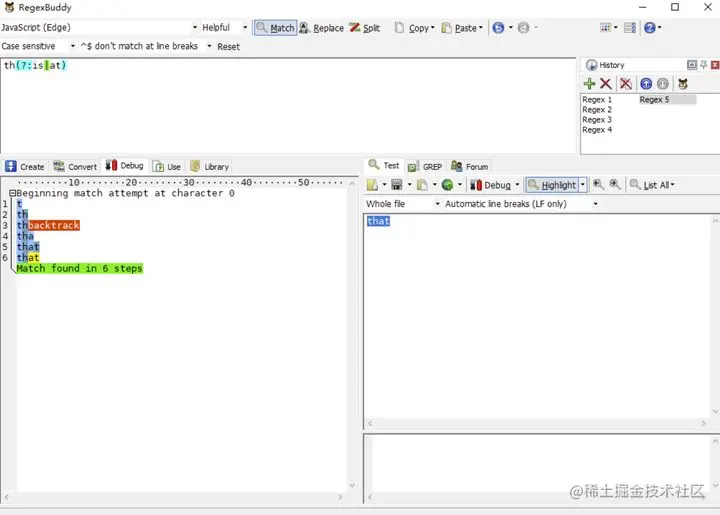Switch to Replace mode
The height and width of the screenshot is (515, 720).
321,28
